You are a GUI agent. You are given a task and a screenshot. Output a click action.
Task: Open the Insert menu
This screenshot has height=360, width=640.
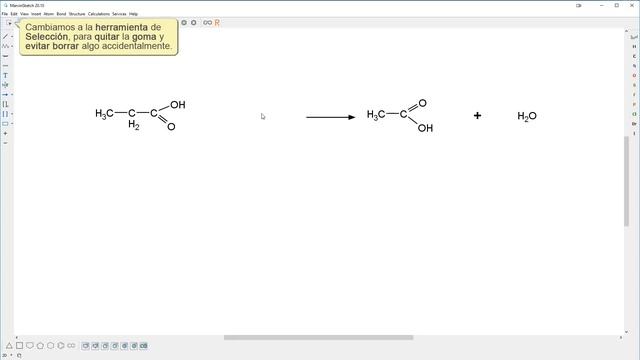tap(36, 14)
